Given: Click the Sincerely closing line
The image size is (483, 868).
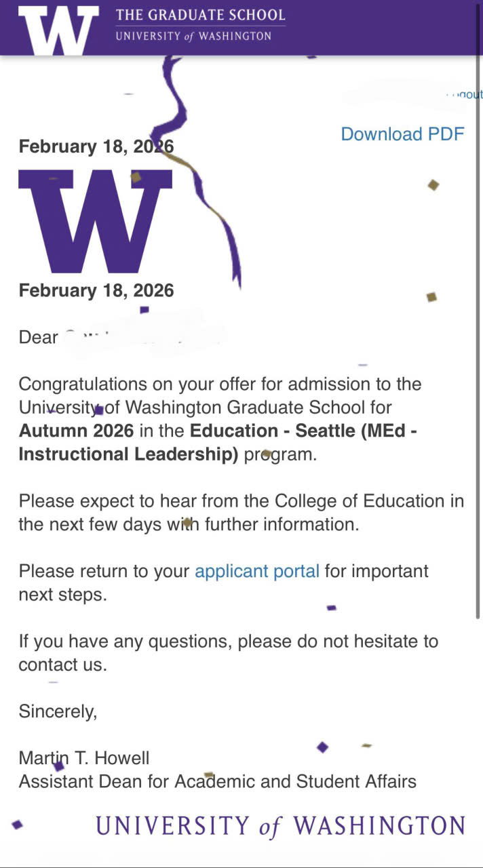Looking at the screenshot, I should [58, 711].
